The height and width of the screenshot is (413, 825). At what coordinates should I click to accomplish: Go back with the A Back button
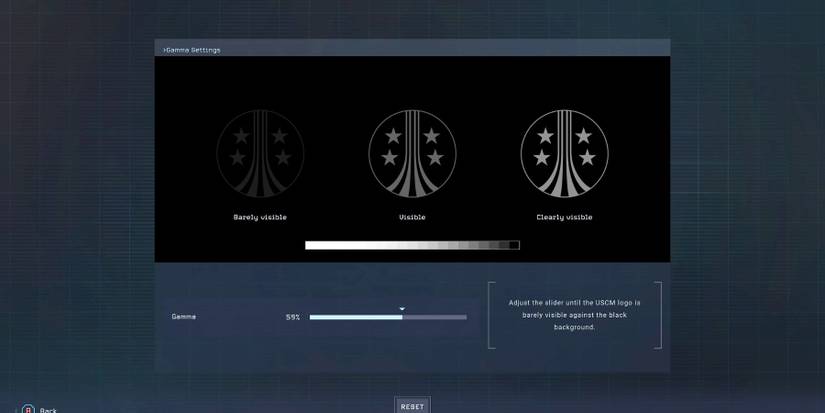[x=39, y=409]
